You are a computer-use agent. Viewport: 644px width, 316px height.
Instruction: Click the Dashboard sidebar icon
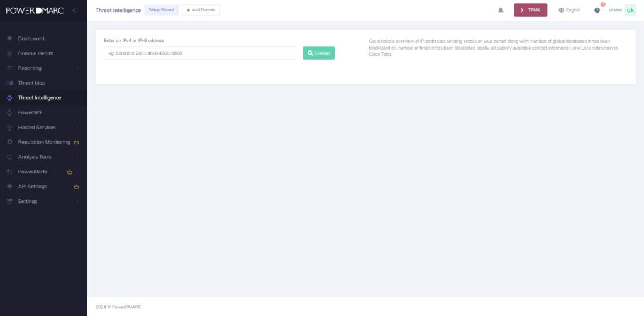(9, 38)
